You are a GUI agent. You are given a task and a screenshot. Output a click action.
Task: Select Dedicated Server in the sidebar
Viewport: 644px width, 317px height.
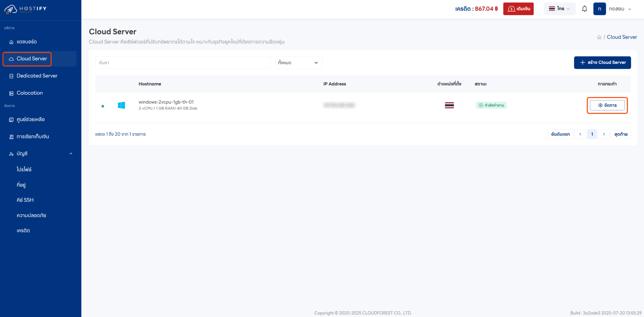37,75
